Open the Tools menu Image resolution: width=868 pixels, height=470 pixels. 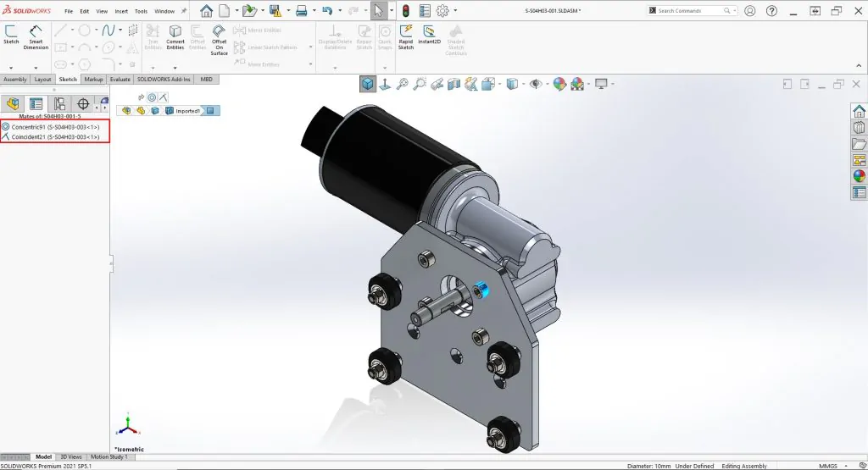point(142,11)
